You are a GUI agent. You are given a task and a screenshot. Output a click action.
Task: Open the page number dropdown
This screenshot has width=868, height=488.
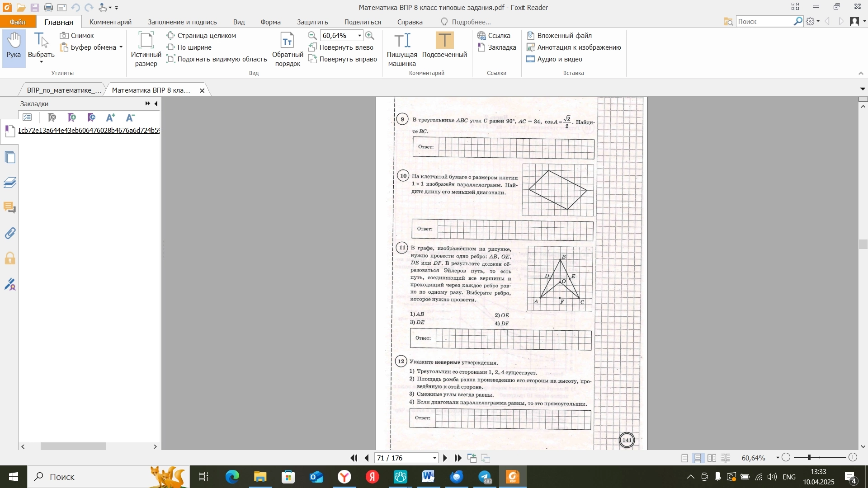coord(435,458)
